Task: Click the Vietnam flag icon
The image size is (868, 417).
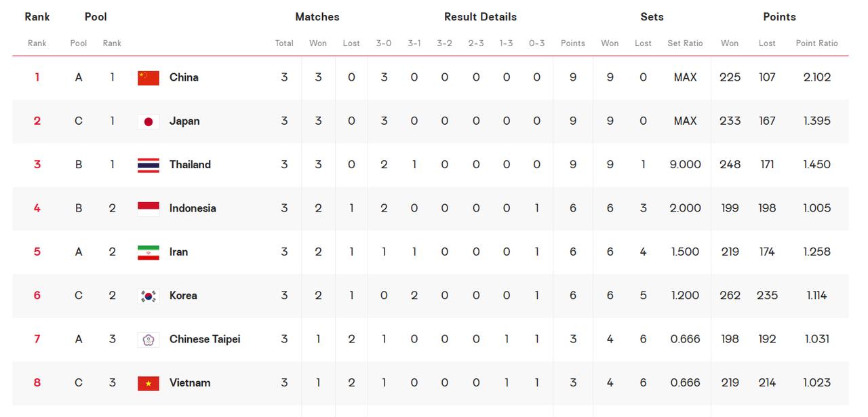Action: (149, 383)
